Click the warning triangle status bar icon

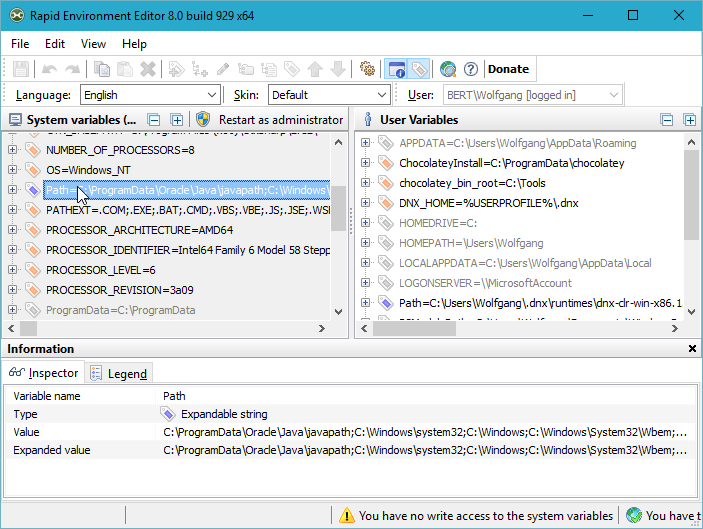point(347,516)
